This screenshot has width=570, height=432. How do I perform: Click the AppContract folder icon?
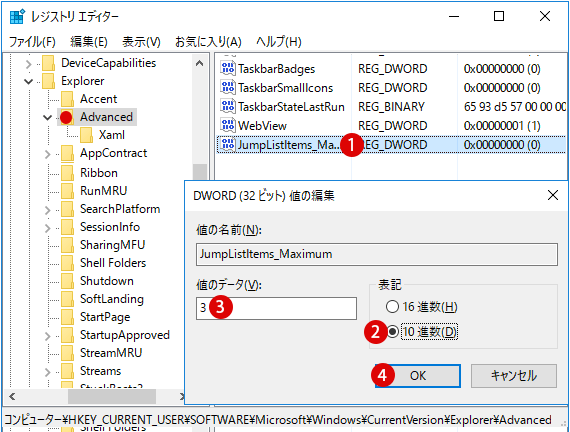(x=68, y=153)
